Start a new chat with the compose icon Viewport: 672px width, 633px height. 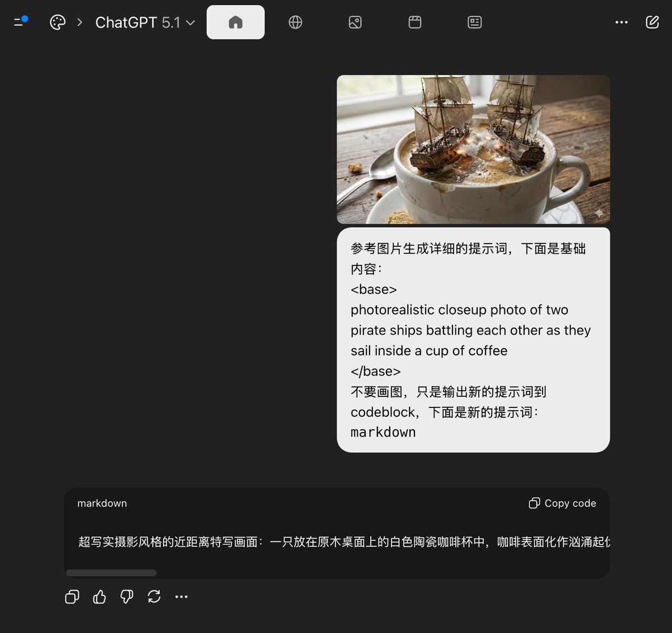point(652,22)
